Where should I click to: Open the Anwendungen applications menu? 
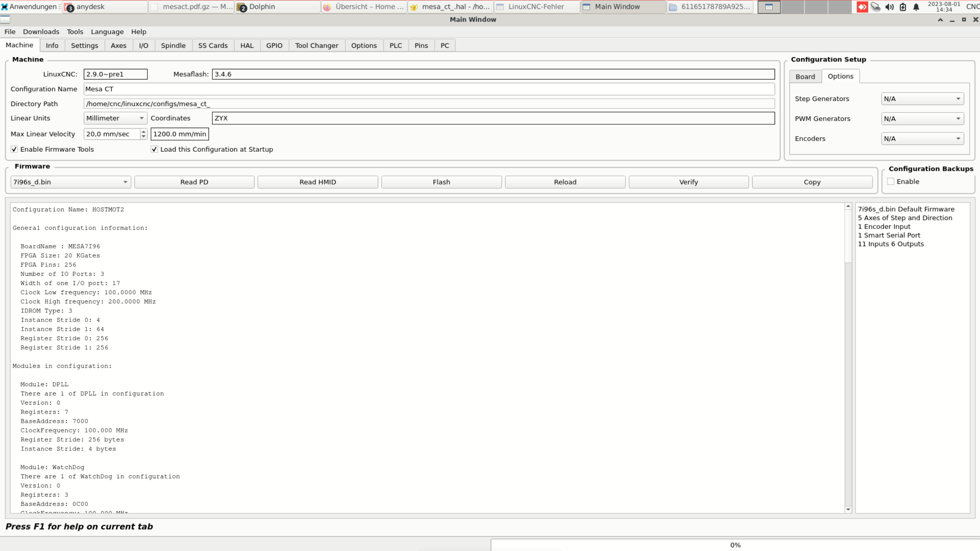pyautogui.click(x=30, y=7)
